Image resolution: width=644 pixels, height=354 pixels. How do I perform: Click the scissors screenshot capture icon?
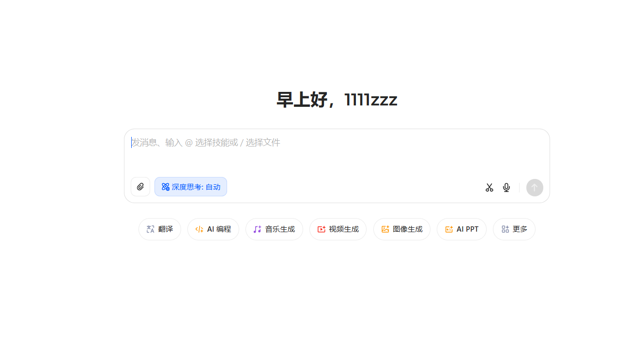coord(489,187)
